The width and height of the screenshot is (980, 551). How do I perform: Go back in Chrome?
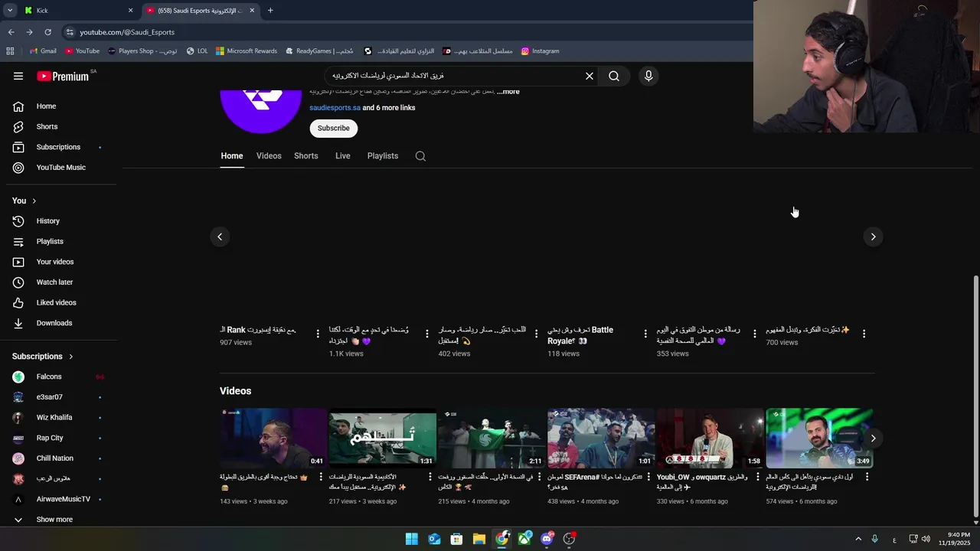click(11, 32)
